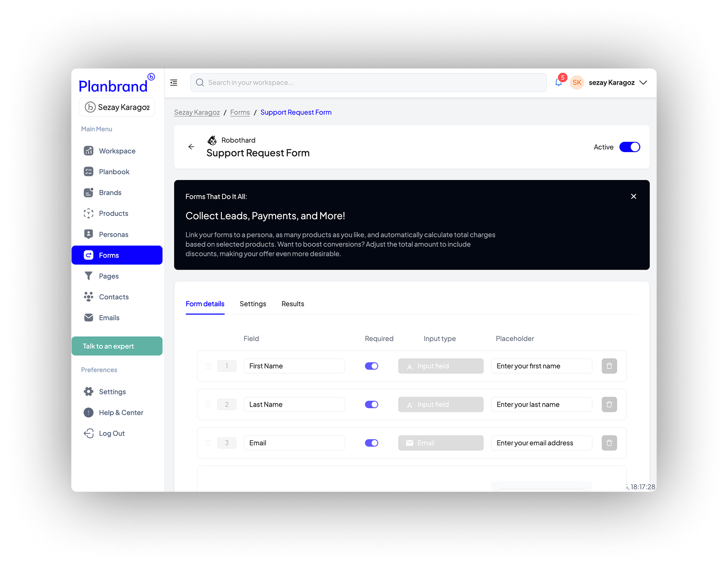Click the notification bell icon
This screenshot has height=566, width=728.
click(559, 83)
